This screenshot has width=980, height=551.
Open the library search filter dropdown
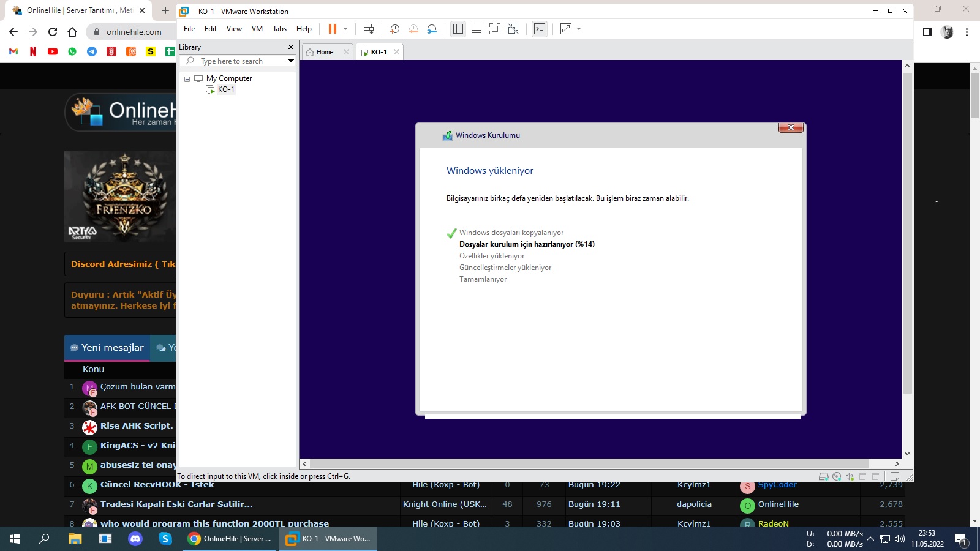291,61
